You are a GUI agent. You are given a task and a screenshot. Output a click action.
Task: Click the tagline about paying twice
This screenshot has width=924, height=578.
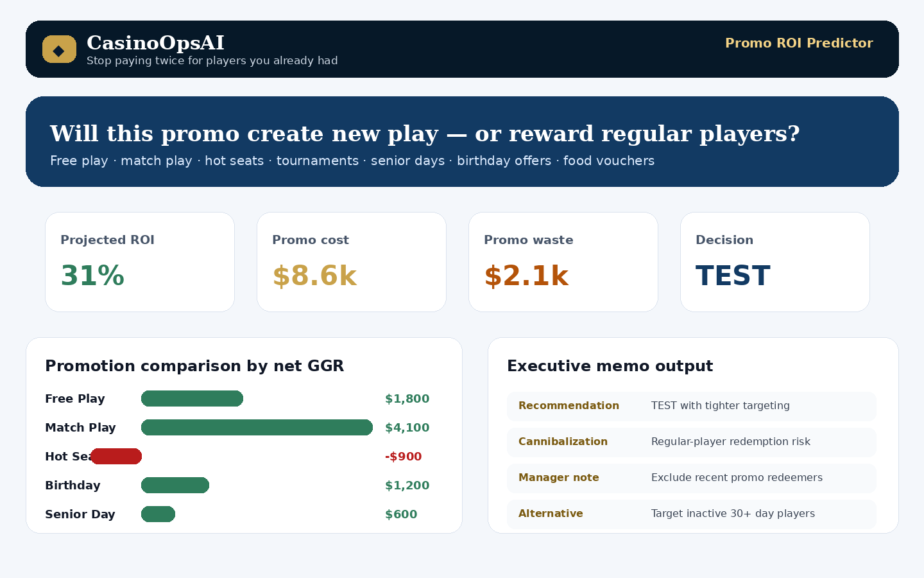tap(212, 60)
